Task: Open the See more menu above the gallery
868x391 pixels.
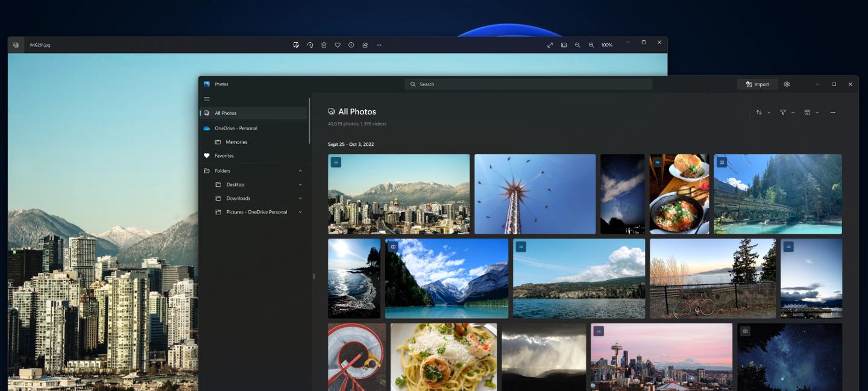Action: click(832, 112)
